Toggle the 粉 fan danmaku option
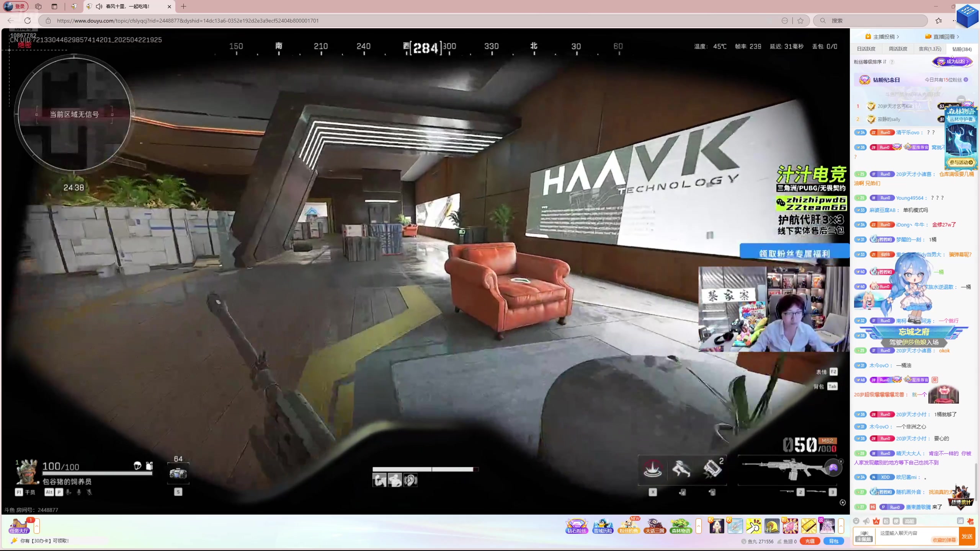The width and height of the screenshot is (980, 551). pyautogui.click(x=886, y=521)
